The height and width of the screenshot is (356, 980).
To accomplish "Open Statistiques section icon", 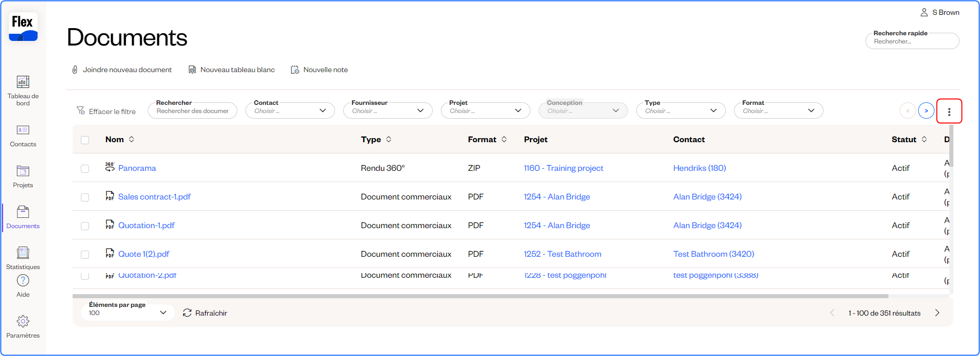I will (x=23, y=253).
